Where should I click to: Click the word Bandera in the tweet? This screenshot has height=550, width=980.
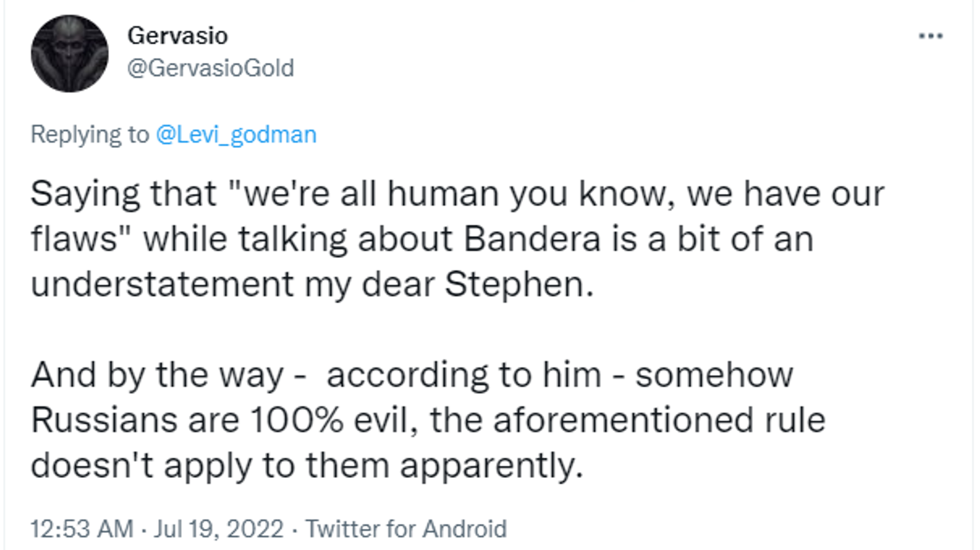532,239
